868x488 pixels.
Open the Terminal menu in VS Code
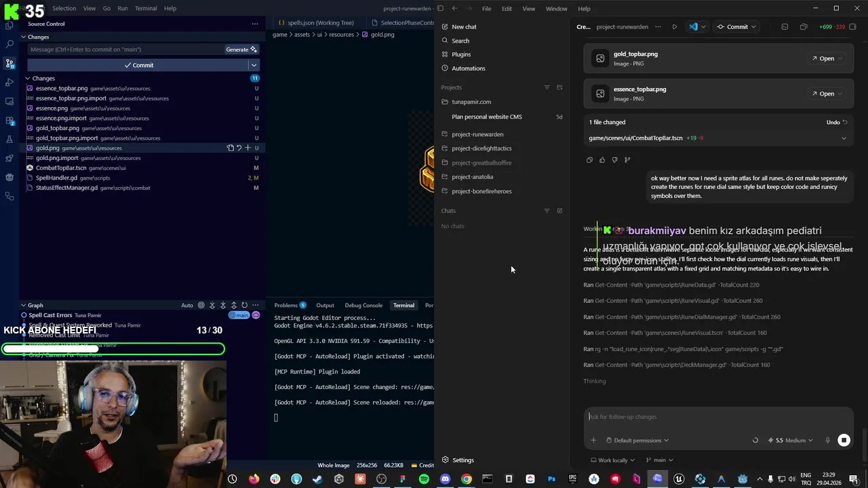click(x=146, y=8)
